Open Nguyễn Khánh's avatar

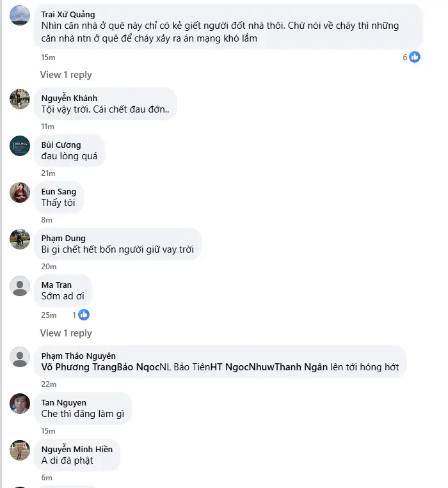click(20, 98)
